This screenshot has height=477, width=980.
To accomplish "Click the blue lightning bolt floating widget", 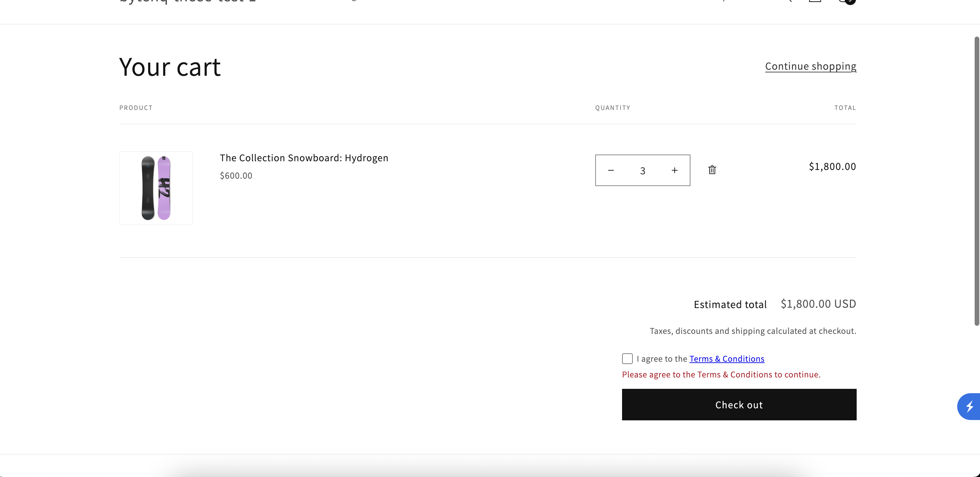I will point(969,406).
